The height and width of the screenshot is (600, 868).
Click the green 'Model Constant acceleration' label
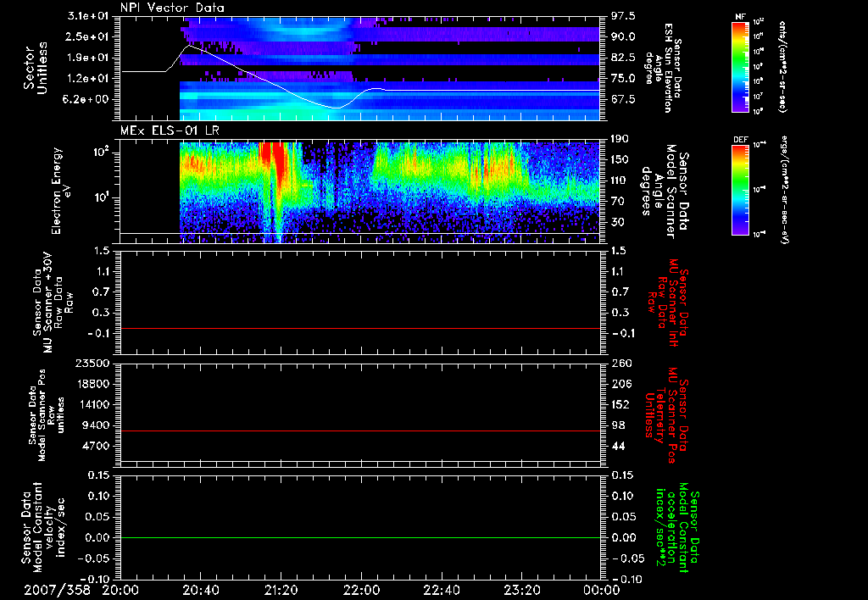(678, 528)
